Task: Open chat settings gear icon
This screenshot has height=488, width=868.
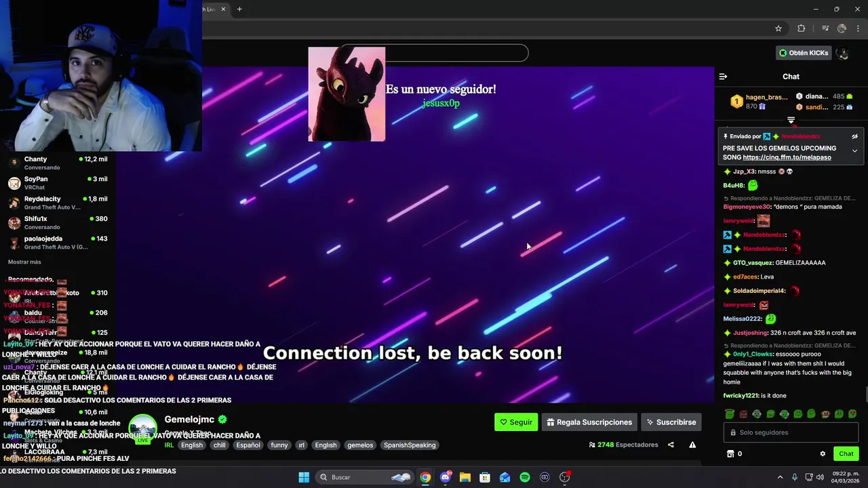Action: [823, 454]
